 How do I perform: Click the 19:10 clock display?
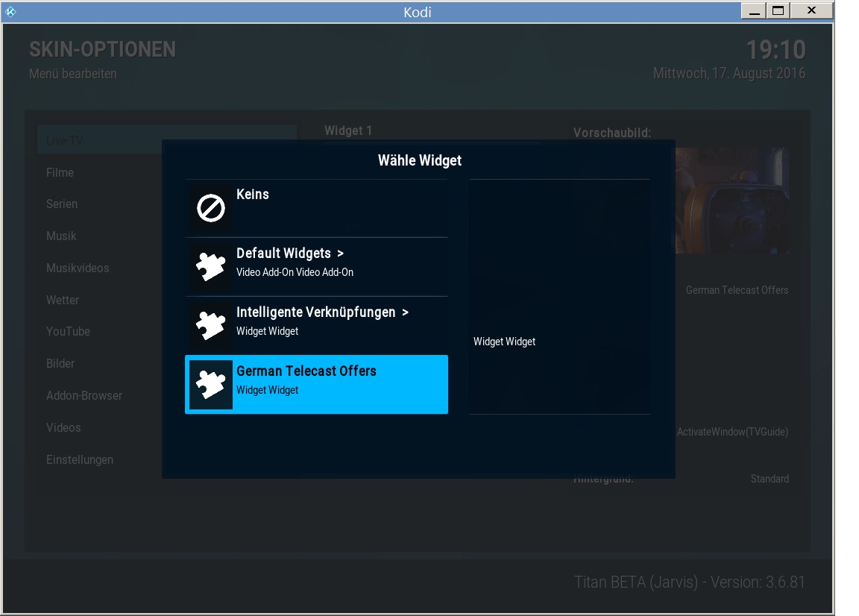[775, 51]
